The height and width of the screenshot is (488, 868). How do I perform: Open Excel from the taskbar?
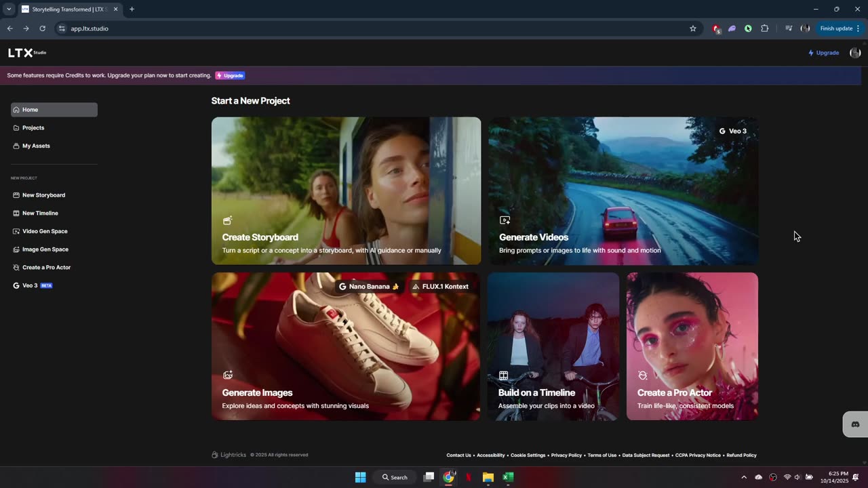(x=507, y=477)
